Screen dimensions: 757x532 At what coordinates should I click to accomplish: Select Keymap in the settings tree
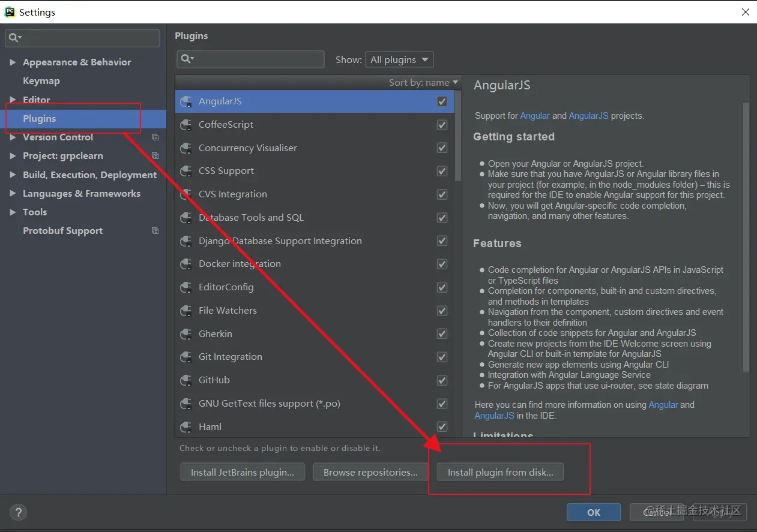click(41, 81)
